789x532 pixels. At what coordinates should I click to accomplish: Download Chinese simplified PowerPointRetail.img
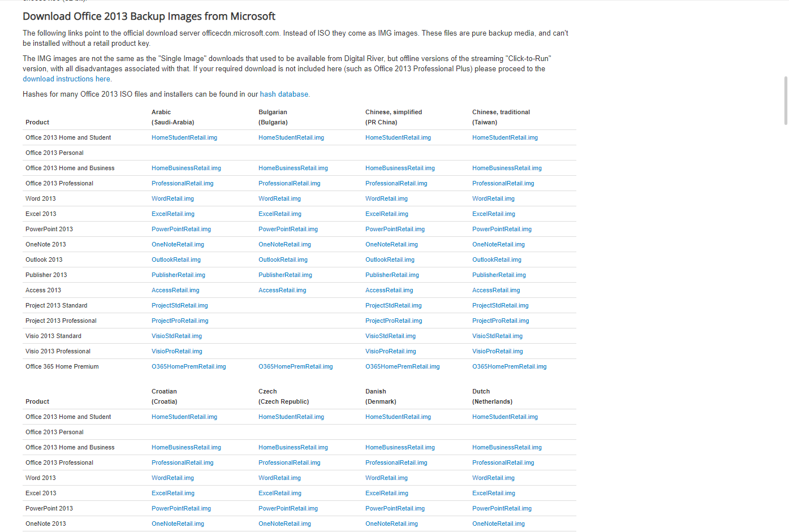395,230
